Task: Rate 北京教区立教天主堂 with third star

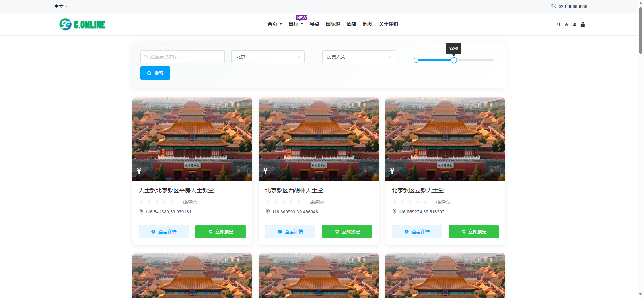Action: coord(410,202)
